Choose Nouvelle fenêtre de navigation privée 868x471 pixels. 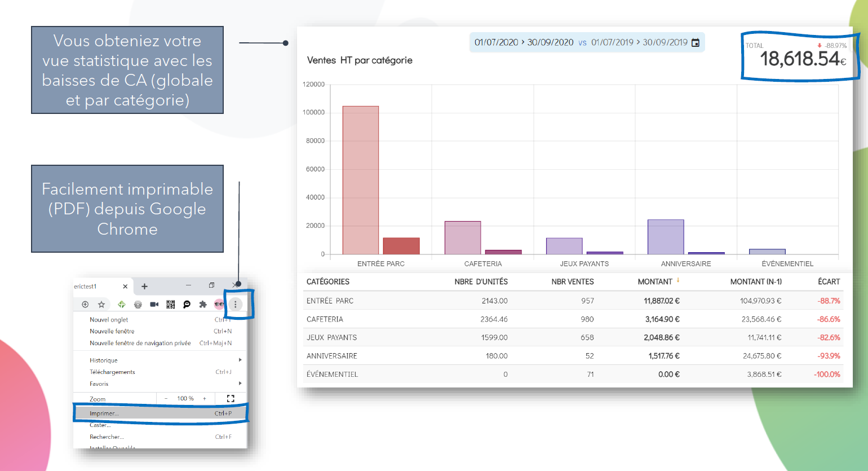(x=140, y=343)
